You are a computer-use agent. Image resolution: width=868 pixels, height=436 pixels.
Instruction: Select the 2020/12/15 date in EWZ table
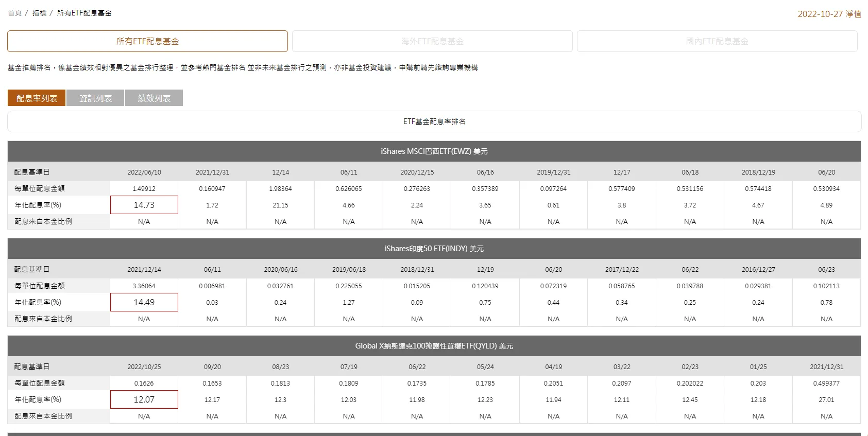417,172
